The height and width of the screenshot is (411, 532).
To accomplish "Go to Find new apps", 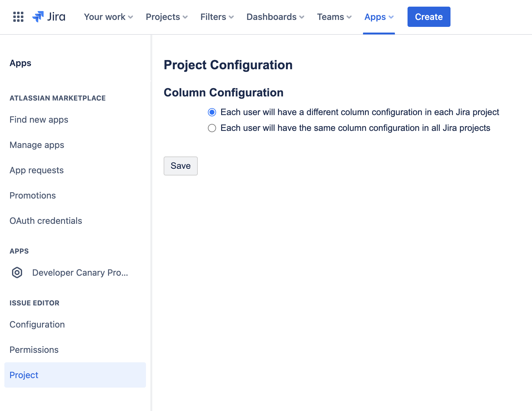I will [39, 120].
